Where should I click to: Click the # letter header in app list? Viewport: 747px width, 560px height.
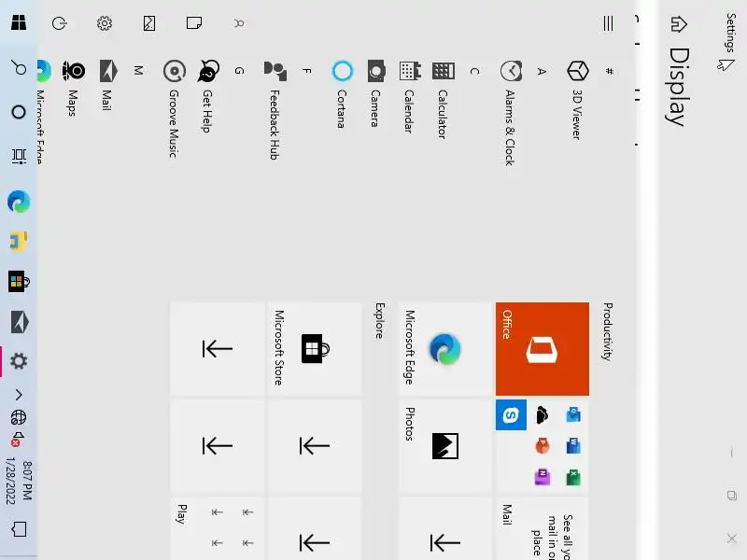click(609, 71)
